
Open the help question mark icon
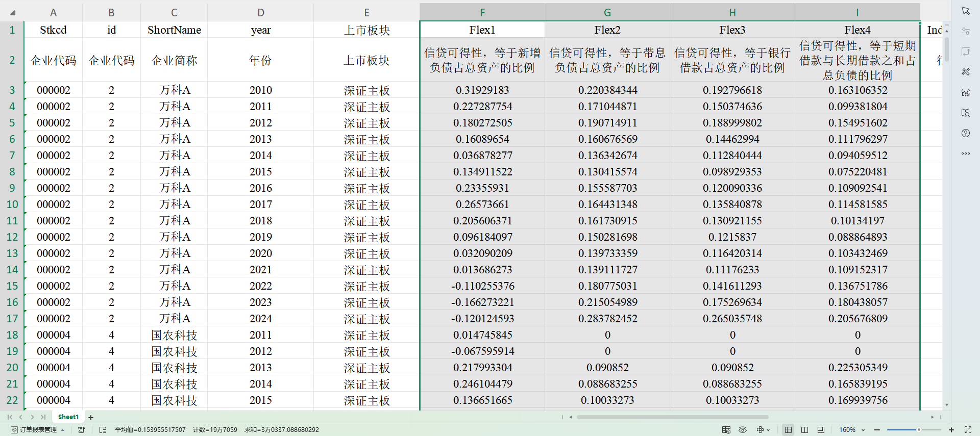965,133
